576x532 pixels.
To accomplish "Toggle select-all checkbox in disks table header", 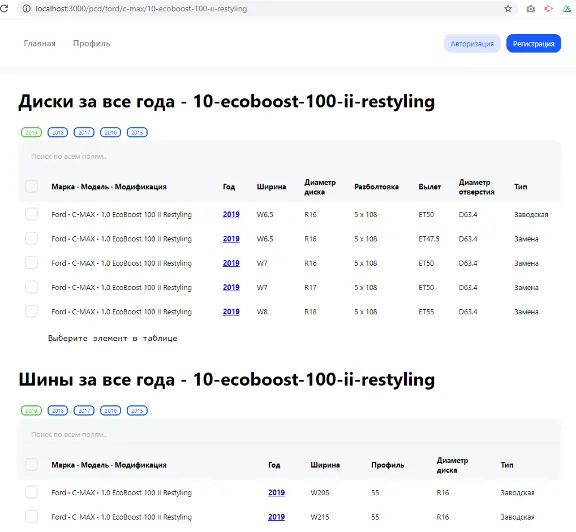I will click(31, 187).
